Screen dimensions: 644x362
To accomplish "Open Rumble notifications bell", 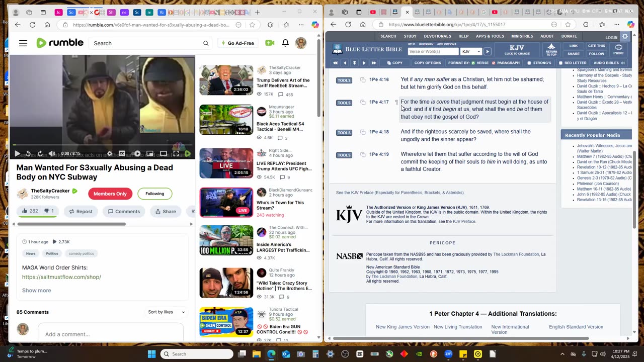I will pos(285,43).
